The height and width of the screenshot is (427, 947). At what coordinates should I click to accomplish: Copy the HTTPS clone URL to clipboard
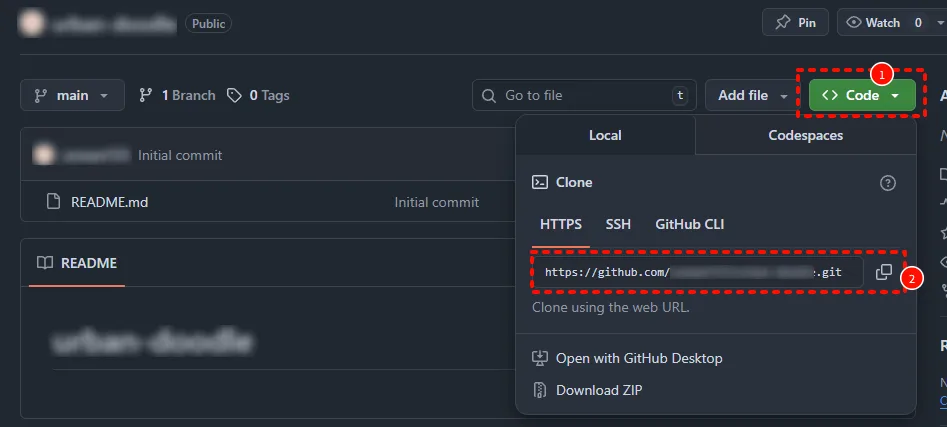click(883, 272)
